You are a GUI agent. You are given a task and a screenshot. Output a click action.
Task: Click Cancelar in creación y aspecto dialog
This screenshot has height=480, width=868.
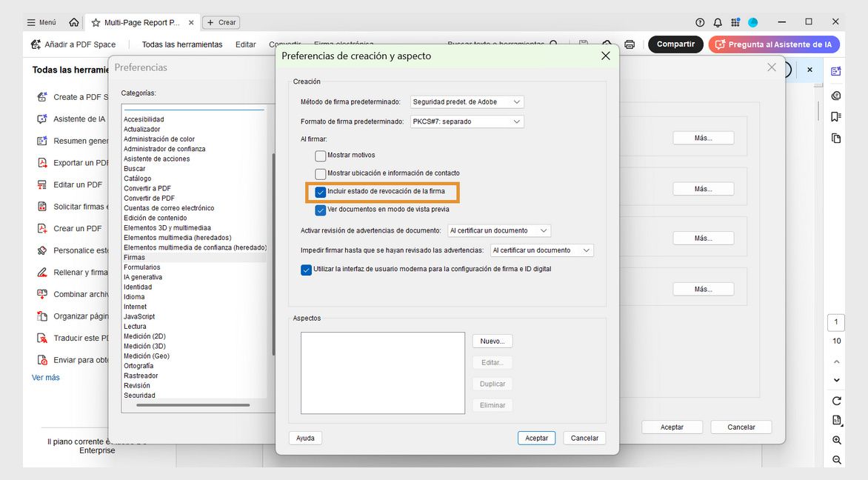pos(584,438)
